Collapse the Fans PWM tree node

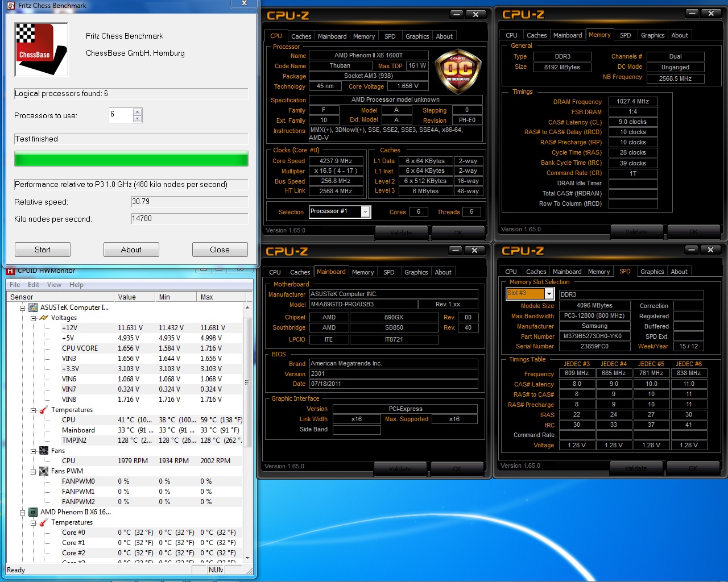pos(34,471)
